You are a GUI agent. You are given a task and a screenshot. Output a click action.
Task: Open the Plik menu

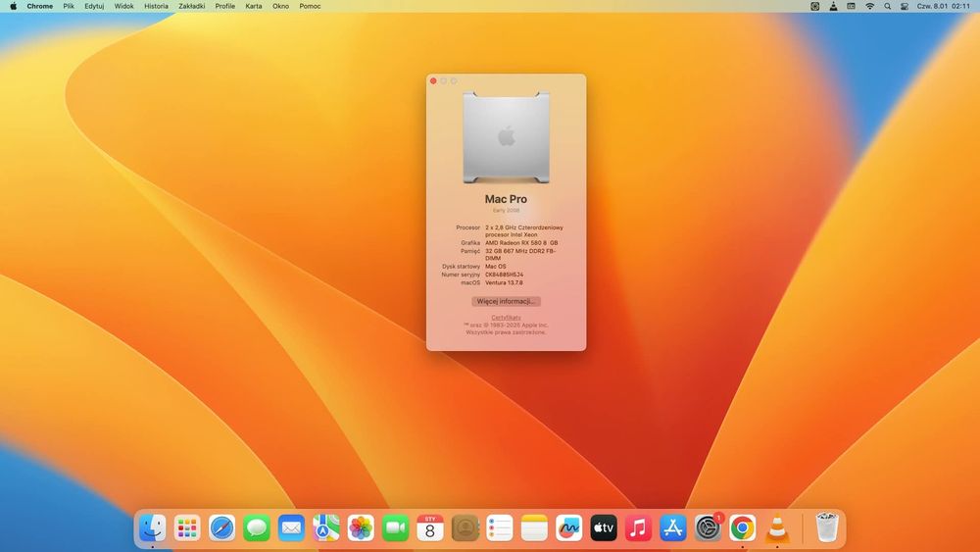coord(69,6)
